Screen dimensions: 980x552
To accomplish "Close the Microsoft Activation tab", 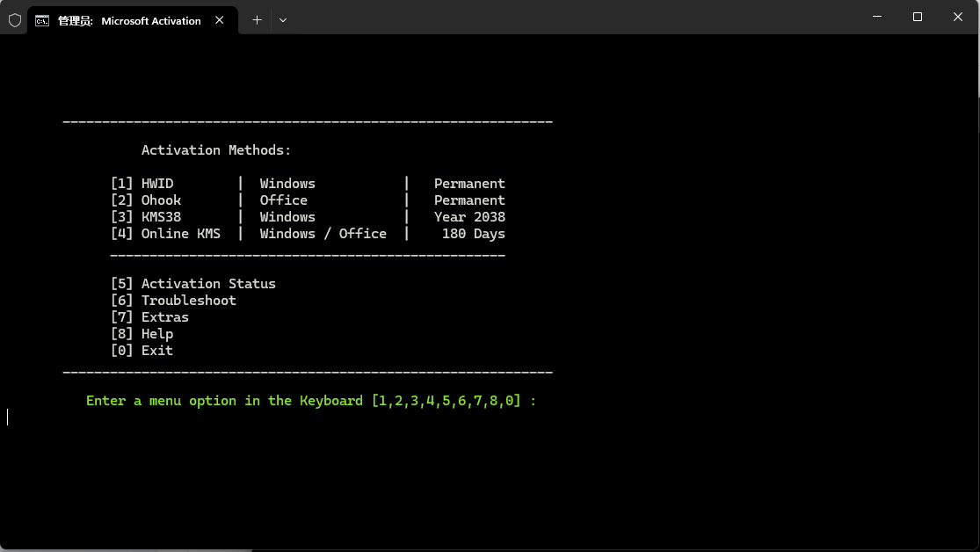I will click(x=220, y=20).
